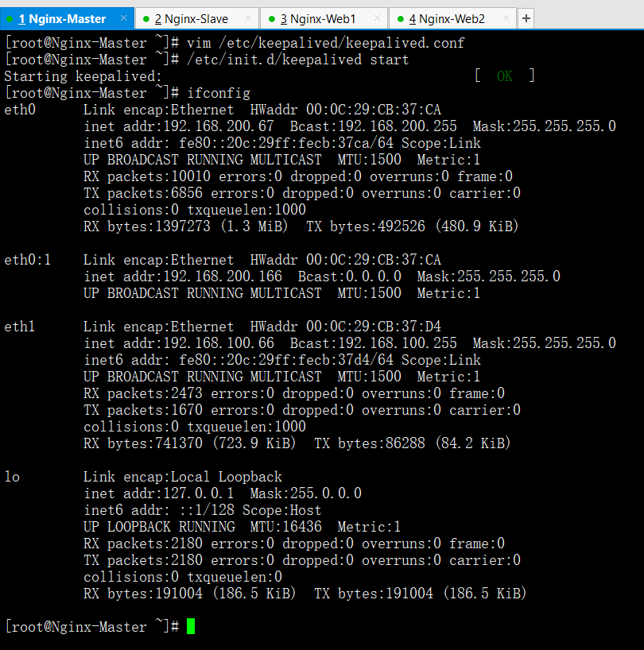Switch to the Nginx-Web2 tab
The width and height of the screenshot is (644, 650).
452,18
